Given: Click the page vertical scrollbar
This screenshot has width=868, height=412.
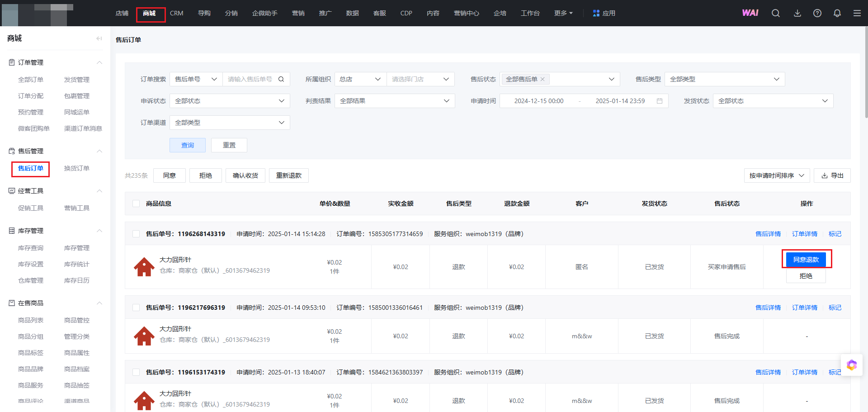Looking at the screenshot, I should pos(866,72).
